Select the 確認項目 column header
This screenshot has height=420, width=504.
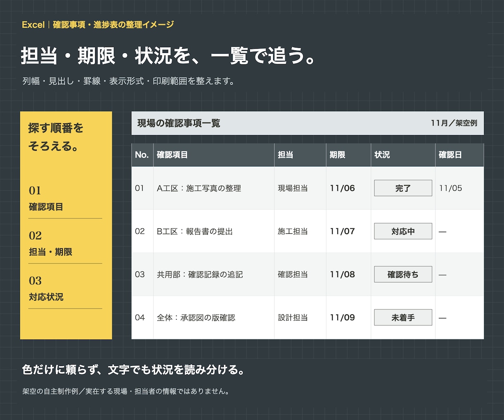[214, 155]
